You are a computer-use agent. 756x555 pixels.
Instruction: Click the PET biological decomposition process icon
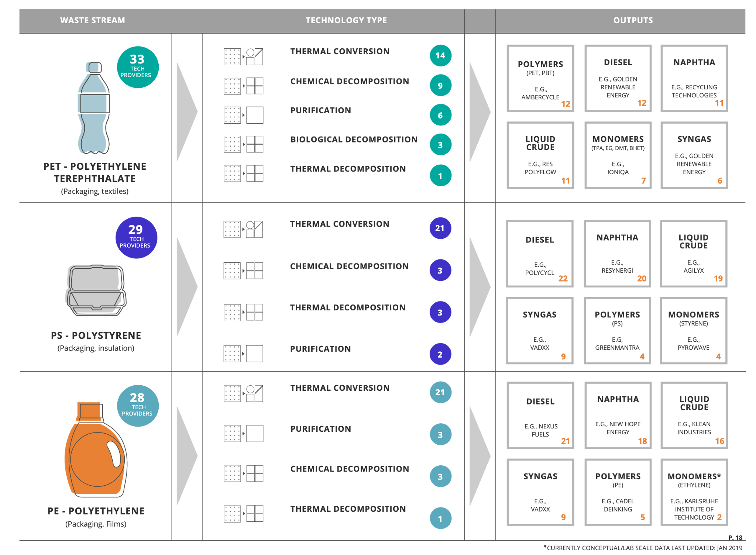(243, 144)
